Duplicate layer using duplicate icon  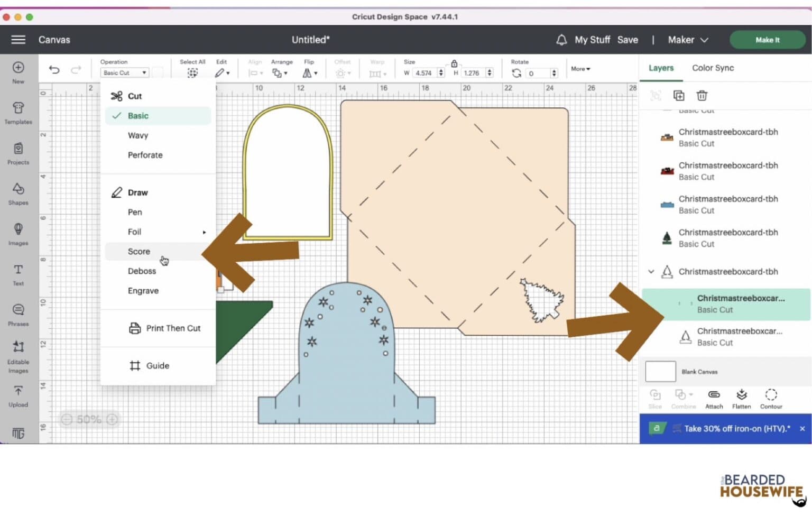click(x=678, y=96)
